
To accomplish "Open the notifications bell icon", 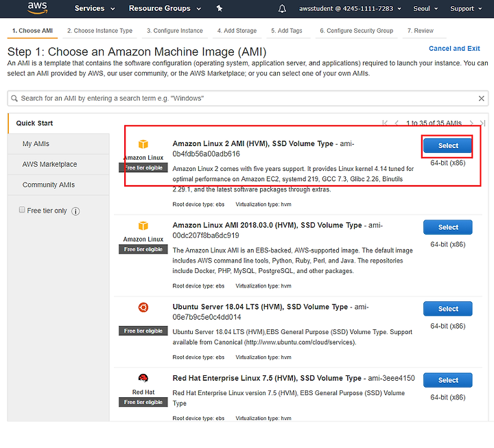I will click(x=282, y=8).
